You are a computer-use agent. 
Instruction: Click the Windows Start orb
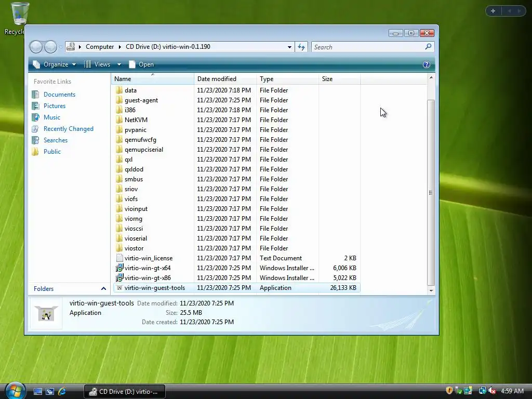(x=15, y=391)
